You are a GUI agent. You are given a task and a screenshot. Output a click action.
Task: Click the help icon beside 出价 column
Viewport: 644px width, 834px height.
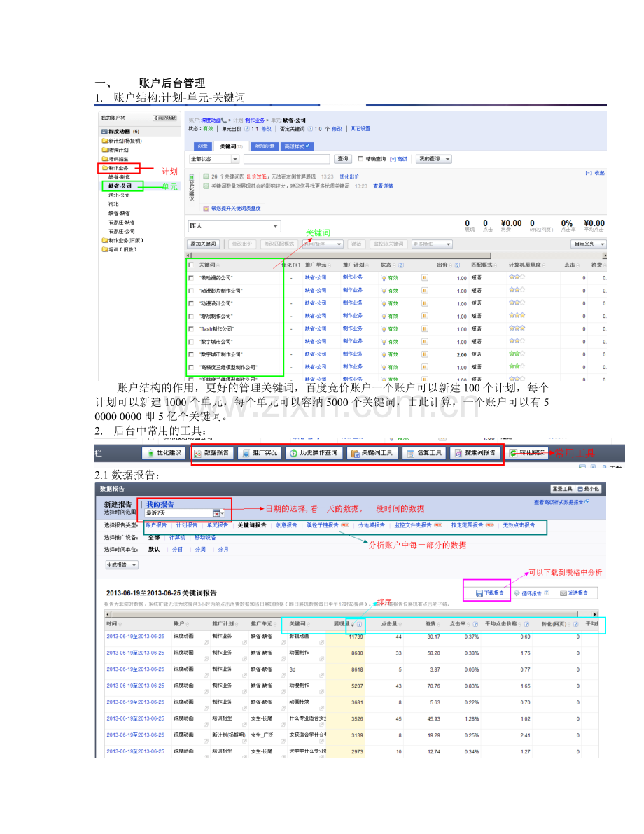click(x=457, y=265)
